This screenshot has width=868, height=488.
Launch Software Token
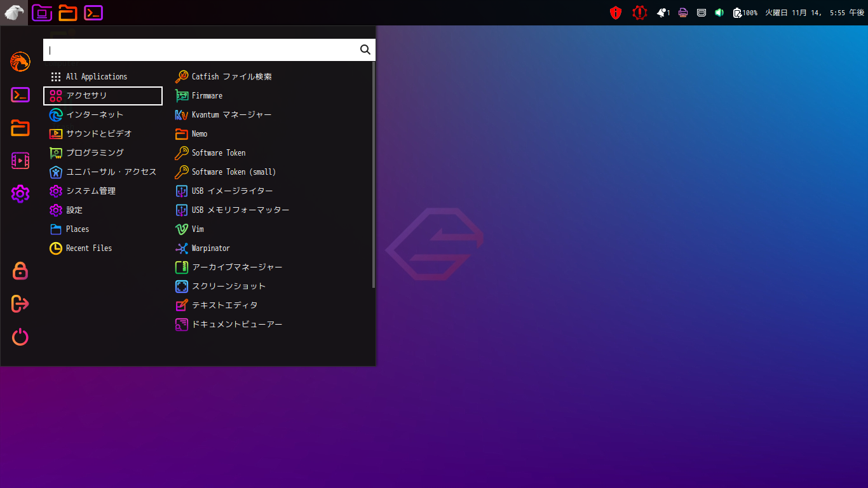pyautogui.click(x=270, y=152)
